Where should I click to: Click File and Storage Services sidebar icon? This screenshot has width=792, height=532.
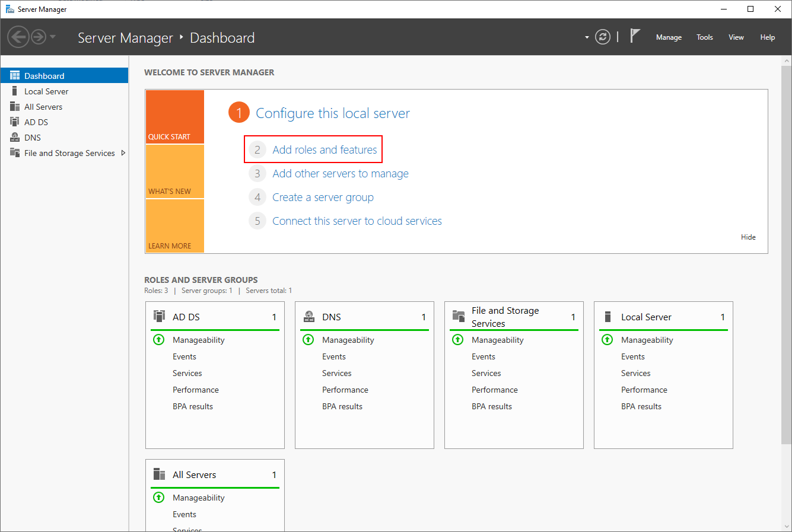(15, 152)
